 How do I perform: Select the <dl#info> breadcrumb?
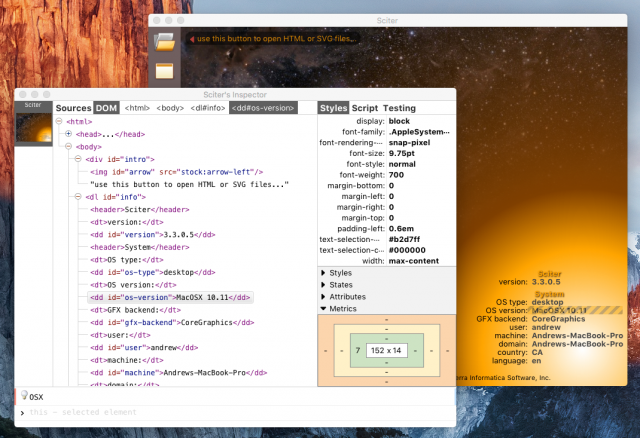click(x=208, y=108)
